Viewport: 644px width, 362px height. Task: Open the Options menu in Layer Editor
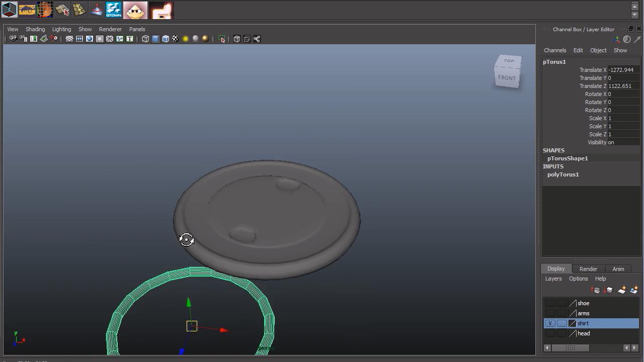[578, 279]
